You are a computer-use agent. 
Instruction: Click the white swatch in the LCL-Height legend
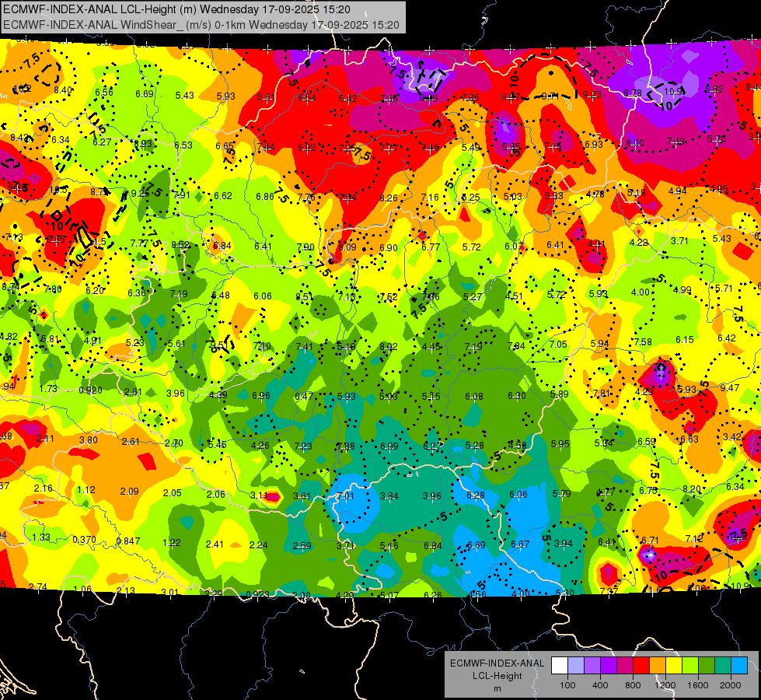point(560,666)
